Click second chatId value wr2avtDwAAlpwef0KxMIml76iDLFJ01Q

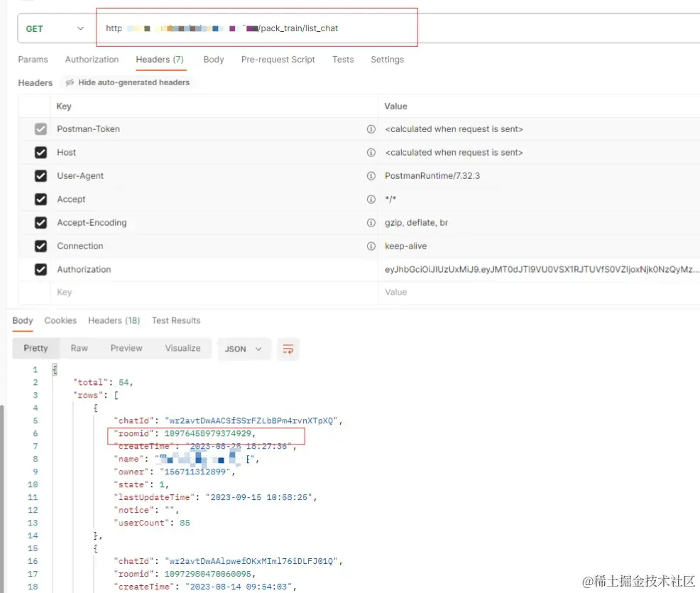tap(251, 561)
